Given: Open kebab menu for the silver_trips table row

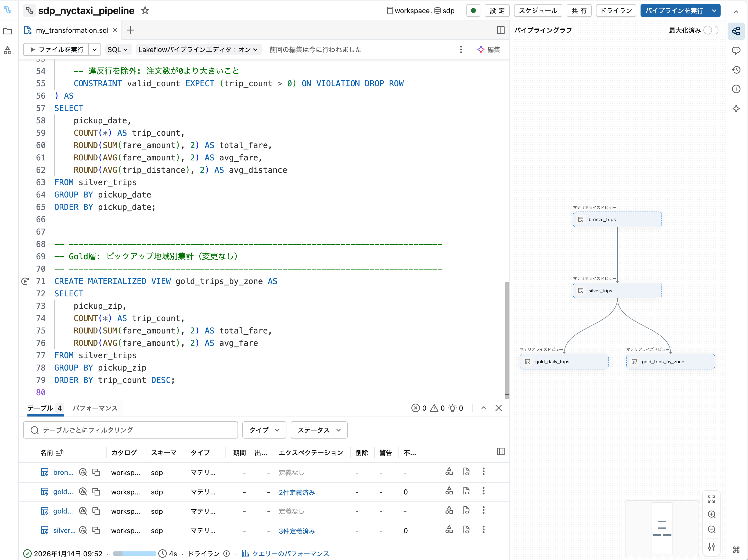Looking at the screenshot, I should click(484, 530).
